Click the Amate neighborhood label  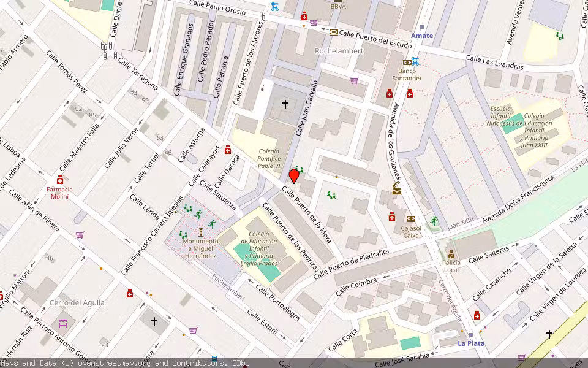[422, 35]
